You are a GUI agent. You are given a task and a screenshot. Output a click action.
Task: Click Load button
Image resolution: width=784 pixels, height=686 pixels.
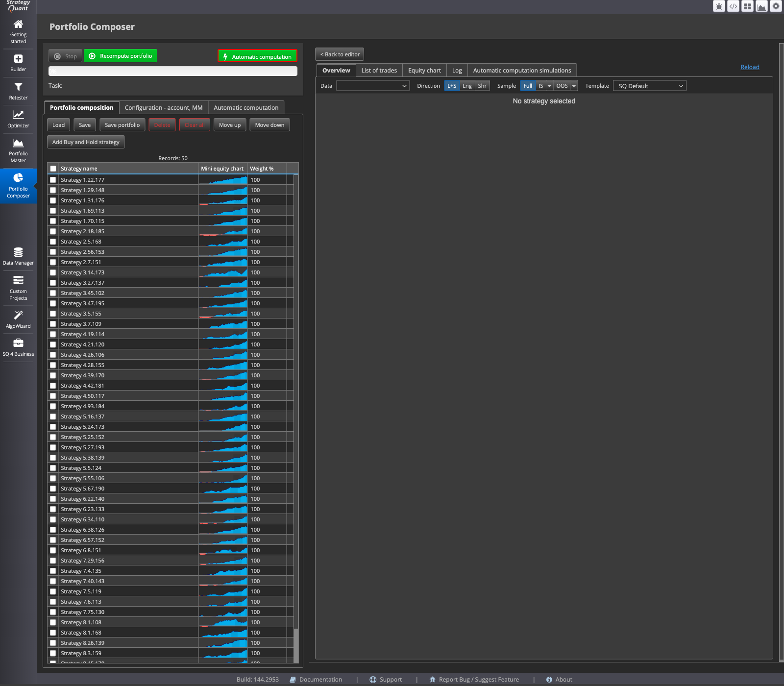click(58, 125)
